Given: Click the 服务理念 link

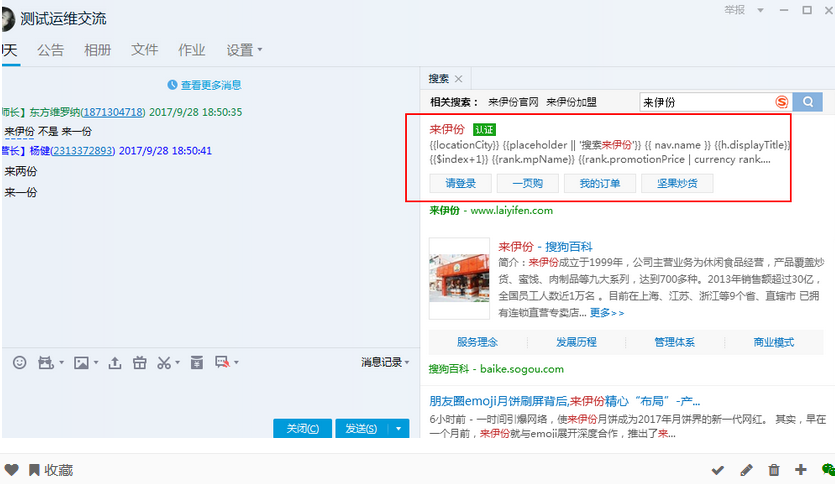Looking at the screenshot, I should pyautogui.click(x=477, y=342).
